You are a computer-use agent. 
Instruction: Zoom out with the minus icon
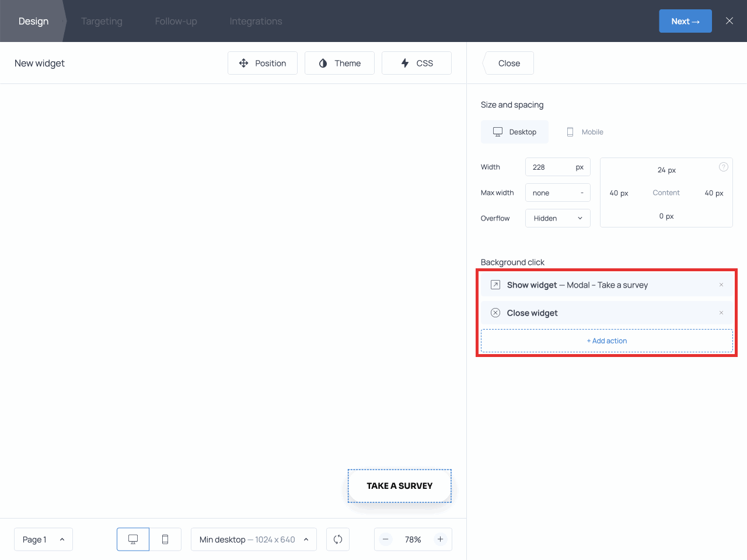pyautogui.click(x=386, y=539)
